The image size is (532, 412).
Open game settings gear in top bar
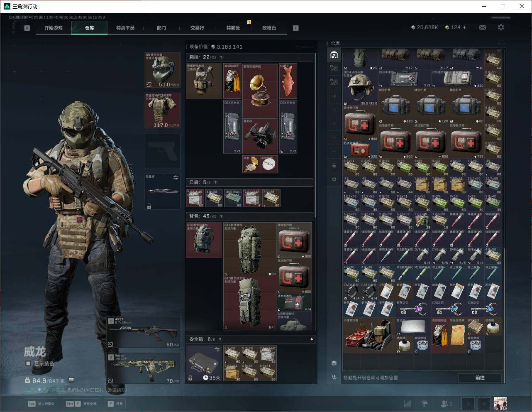501,27
